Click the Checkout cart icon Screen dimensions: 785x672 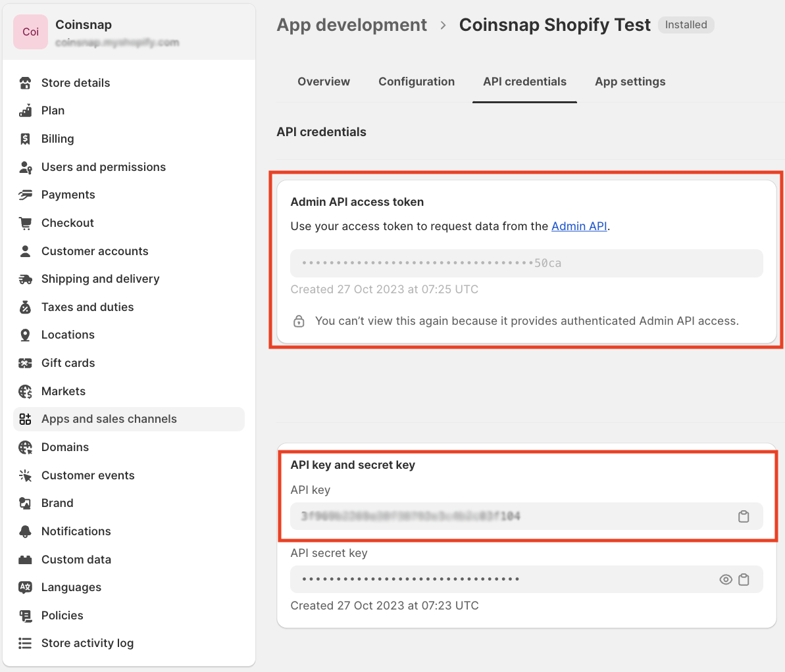pos(25,223)
